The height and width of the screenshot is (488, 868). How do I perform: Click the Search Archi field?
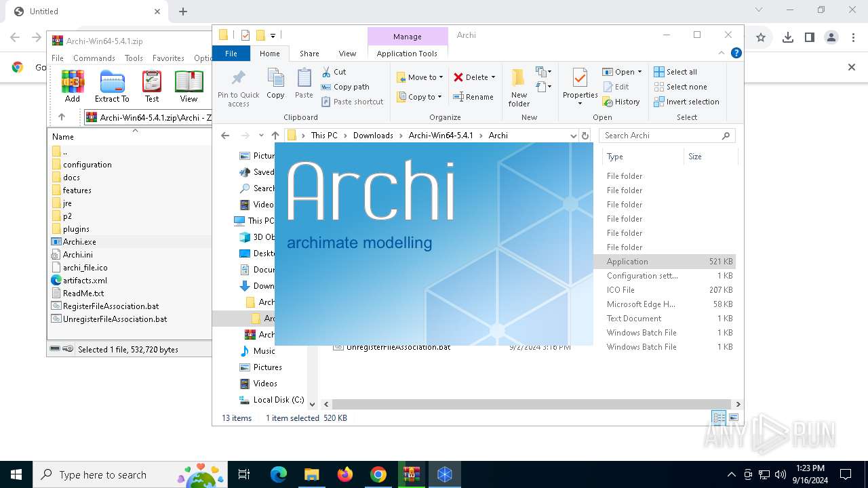pos(667,136)
